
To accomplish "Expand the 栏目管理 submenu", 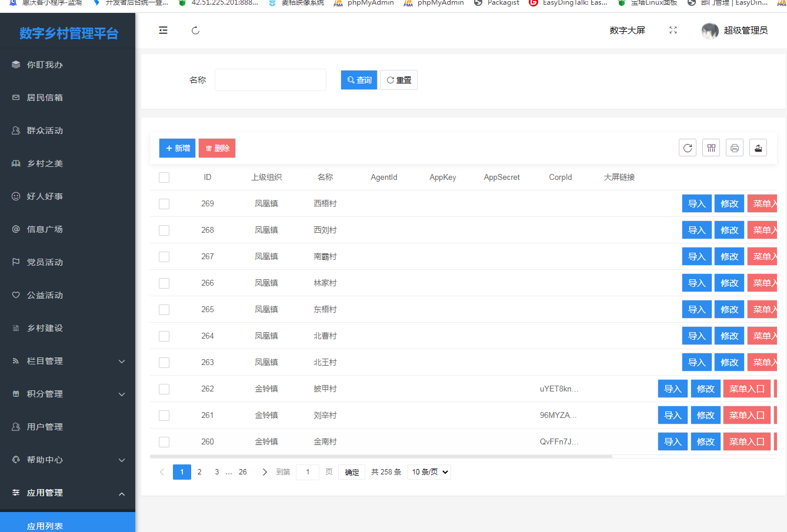I will coord(68,361).
